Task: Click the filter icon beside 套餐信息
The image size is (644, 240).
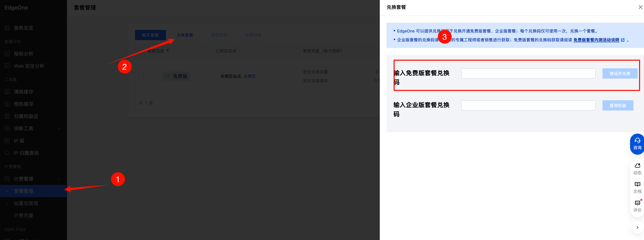Action: [168, 51]
